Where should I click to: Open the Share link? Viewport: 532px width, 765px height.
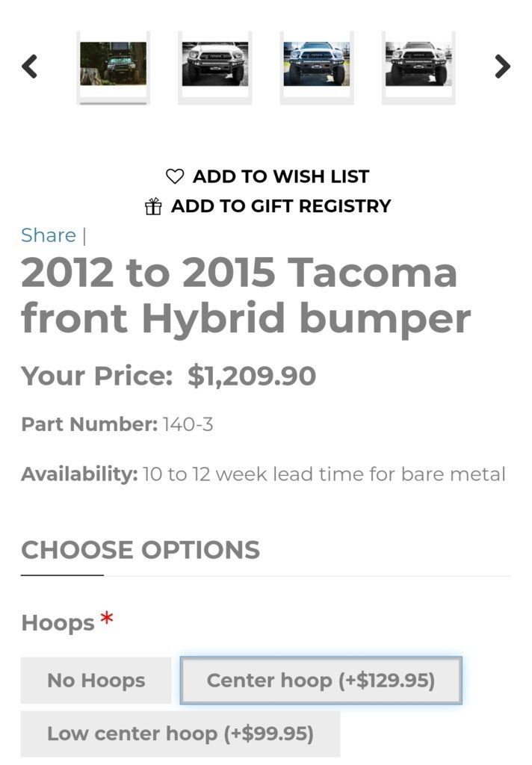(x=49, y=235)
